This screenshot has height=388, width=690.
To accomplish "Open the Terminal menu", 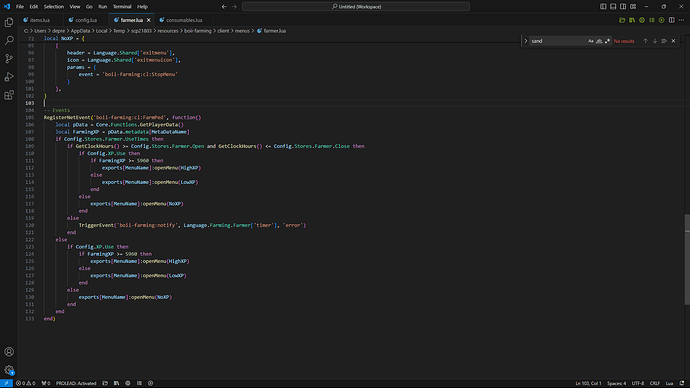I will pyautogui.click(x=122, y=7).
